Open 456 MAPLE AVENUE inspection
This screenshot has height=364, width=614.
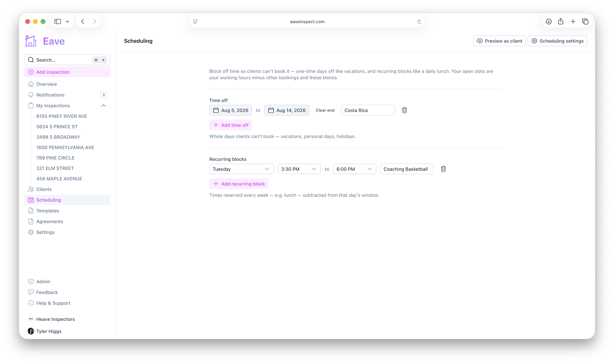(59, 179)
